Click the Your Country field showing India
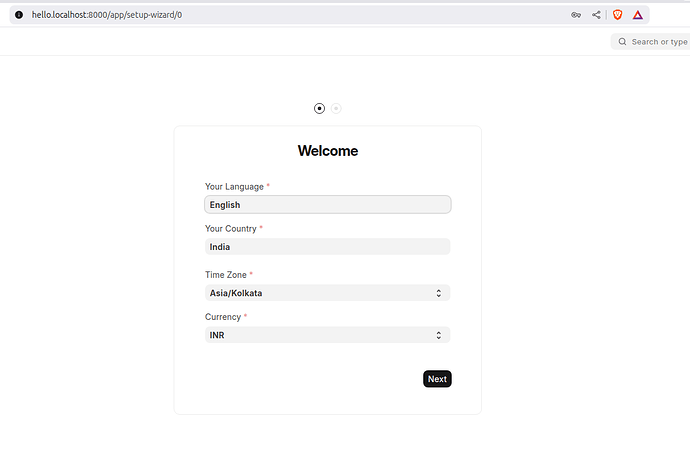690x455 pixels. pyautogui.click(x=327, y=247)
